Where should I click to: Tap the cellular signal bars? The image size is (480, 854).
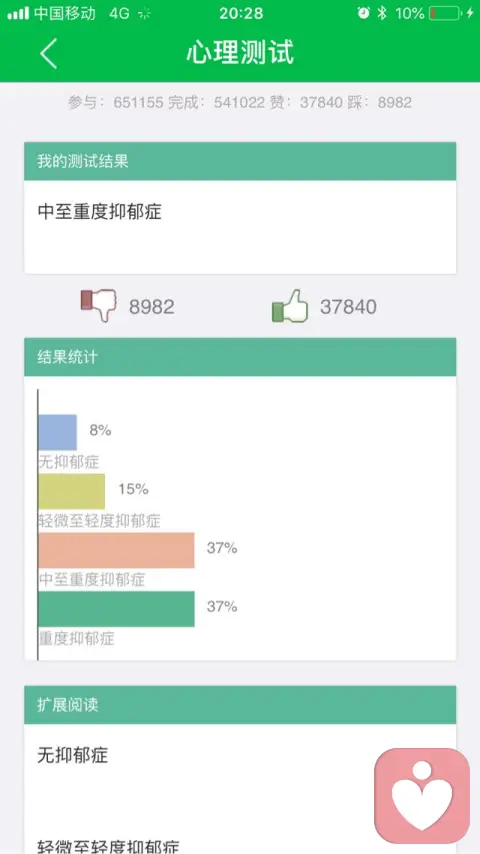[17, 13]
